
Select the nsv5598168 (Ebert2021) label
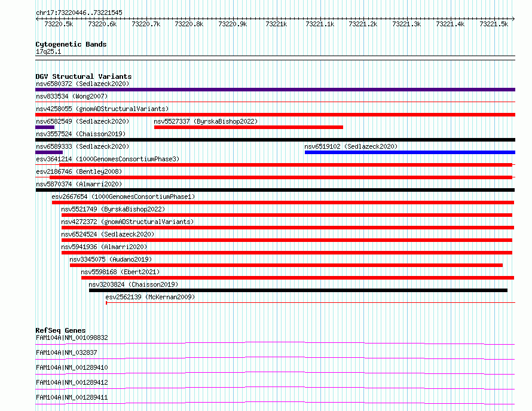(120, 272)
